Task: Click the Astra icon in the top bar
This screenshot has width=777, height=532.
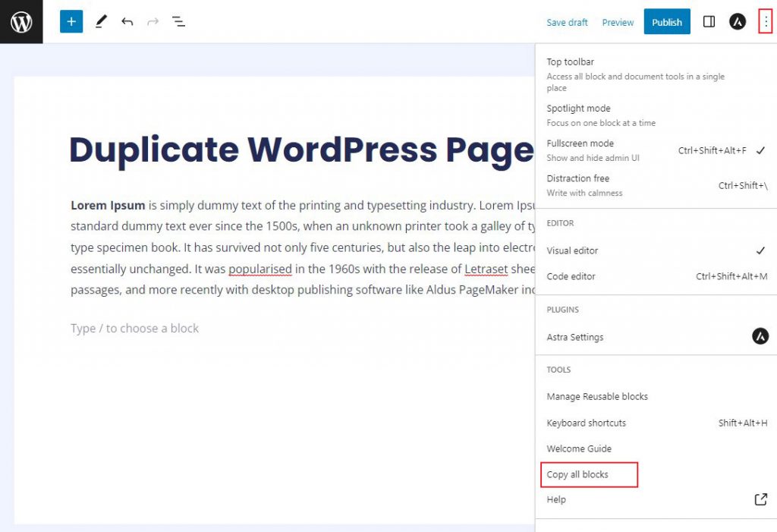Action: click(737, 21)
